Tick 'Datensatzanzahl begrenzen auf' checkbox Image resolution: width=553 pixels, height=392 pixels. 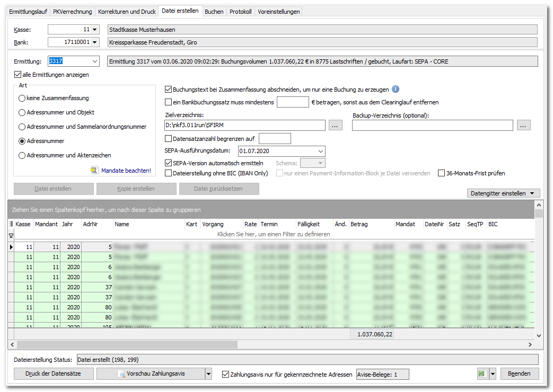click(x=168, y=139)
